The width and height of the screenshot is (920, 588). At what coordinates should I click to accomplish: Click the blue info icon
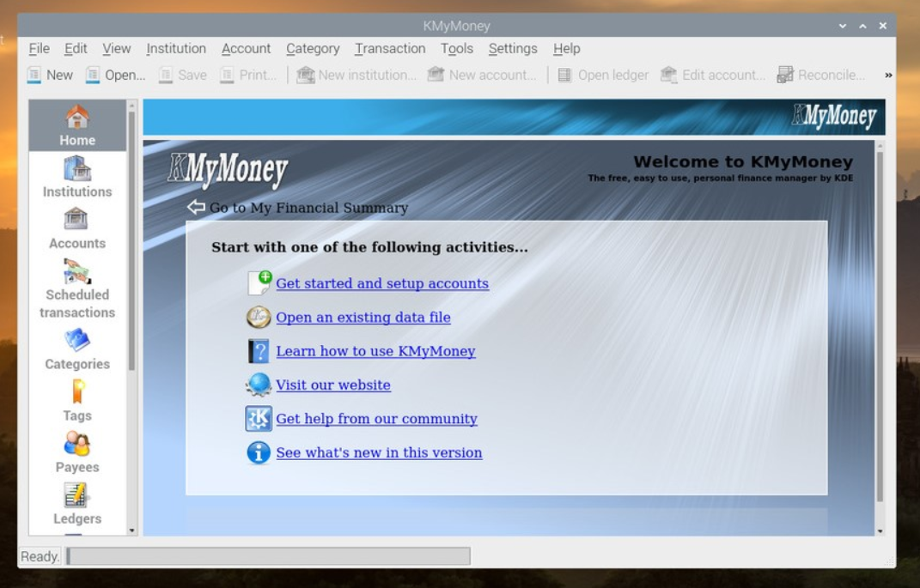259,452
